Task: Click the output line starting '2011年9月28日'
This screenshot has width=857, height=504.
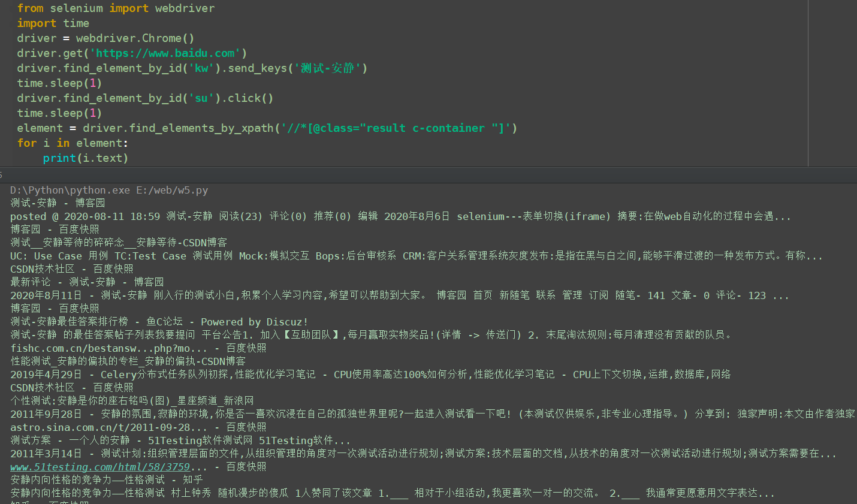Action: coord(433,414)
